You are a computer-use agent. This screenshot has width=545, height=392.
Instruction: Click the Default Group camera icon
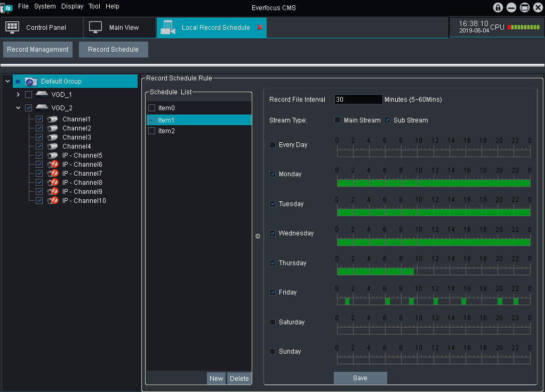point(31,81)
